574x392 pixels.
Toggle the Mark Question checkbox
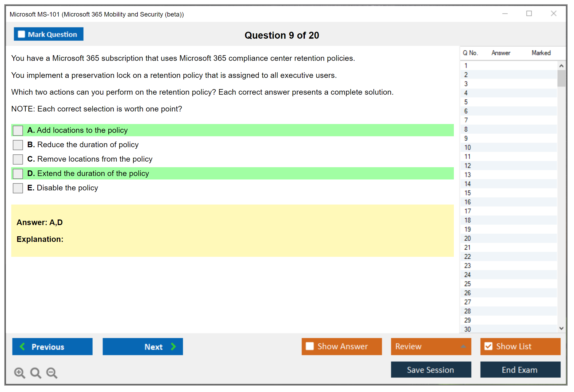click(21, 34)
